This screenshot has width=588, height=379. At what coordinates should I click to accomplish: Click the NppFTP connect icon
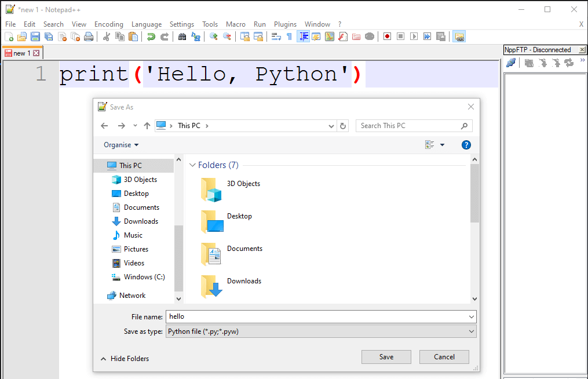click(511, 63)
